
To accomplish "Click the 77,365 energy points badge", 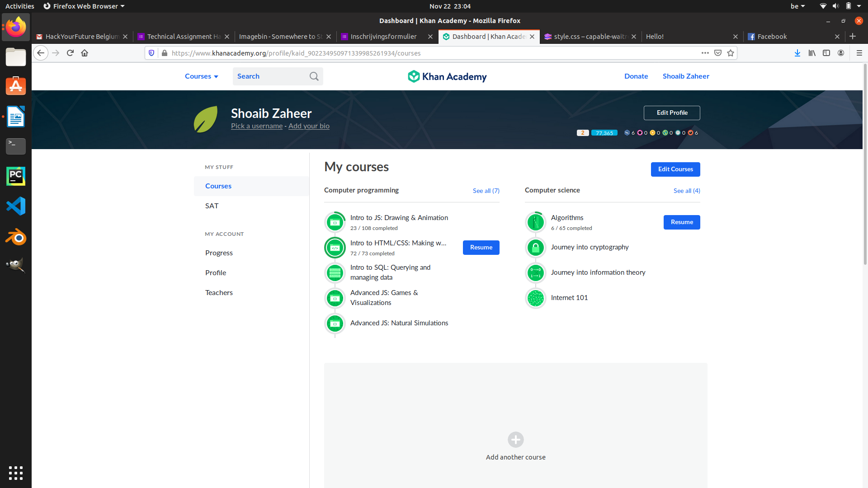I will point(604,133).
